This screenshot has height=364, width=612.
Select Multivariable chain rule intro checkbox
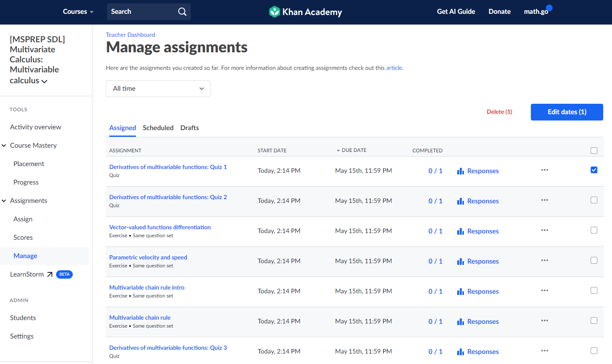[594, 290]
